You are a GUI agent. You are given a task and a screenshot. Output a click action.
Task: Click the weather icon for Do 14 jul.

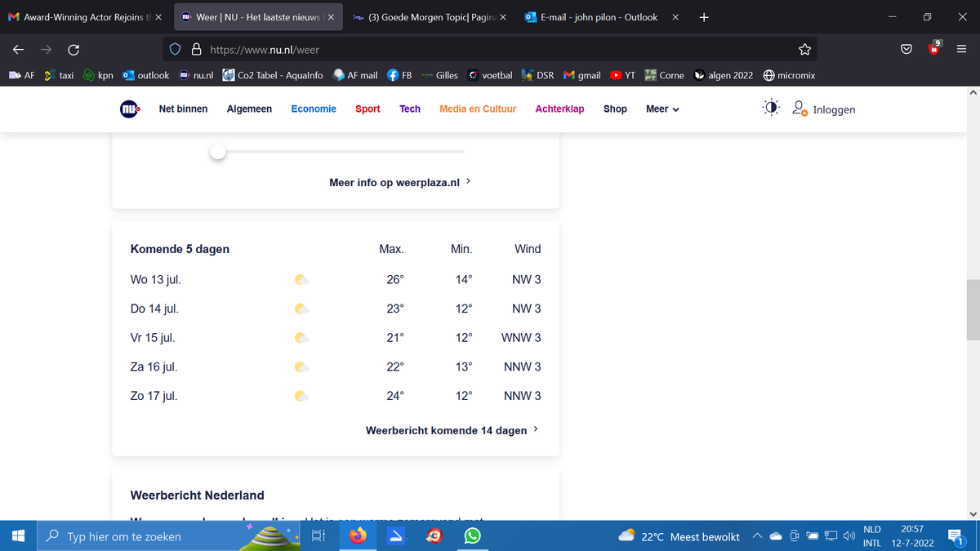[x=301, y=309]
